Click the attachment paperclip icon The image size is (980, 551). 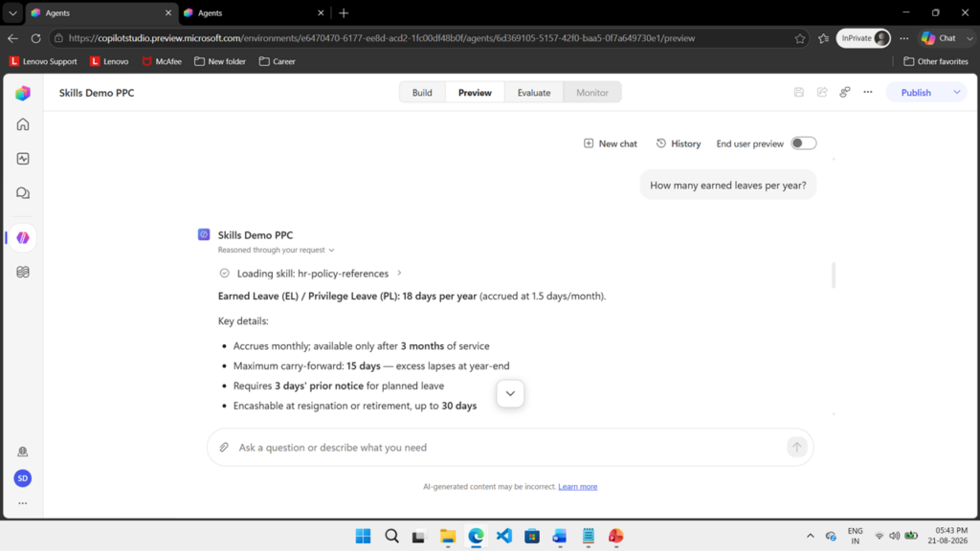(224, 448)
